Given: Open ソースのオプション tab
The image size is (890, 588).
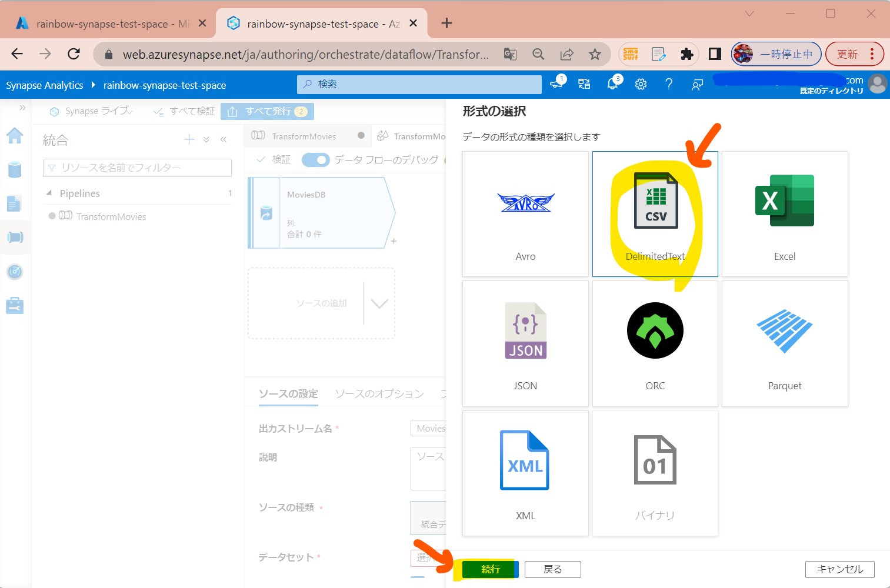Looking at the screenshot, I should tap(379, 394).
